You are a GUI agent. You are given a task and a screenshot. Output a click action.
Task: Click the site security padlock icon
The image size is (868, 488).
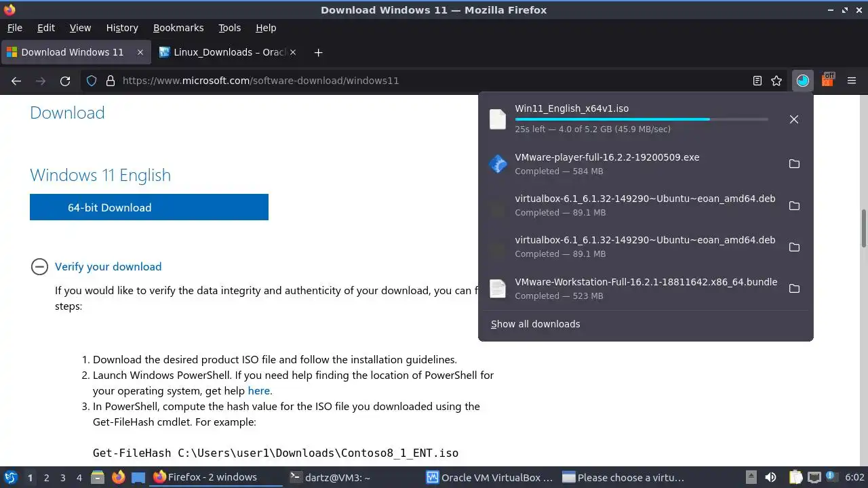coord(110,81)
